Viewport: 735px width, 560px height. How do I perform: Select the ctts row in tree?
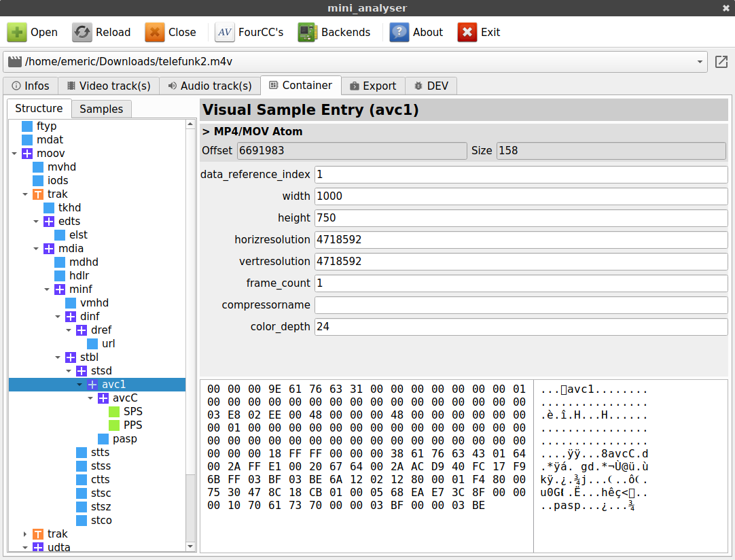(x=97, y=480)
